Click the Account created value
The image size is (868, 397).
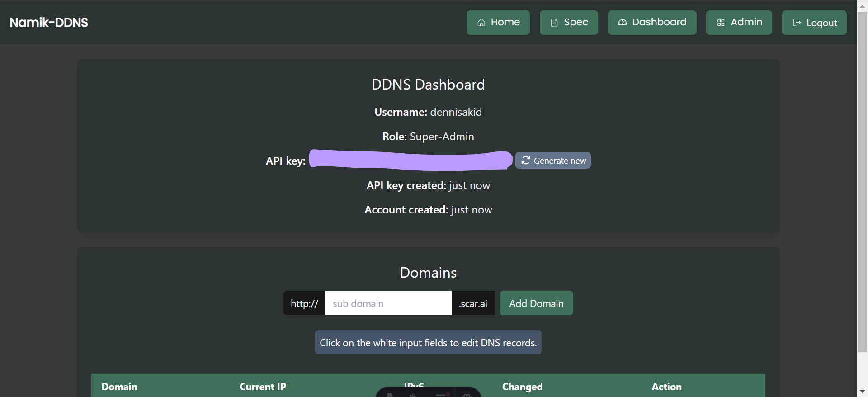tap(472, 210)
